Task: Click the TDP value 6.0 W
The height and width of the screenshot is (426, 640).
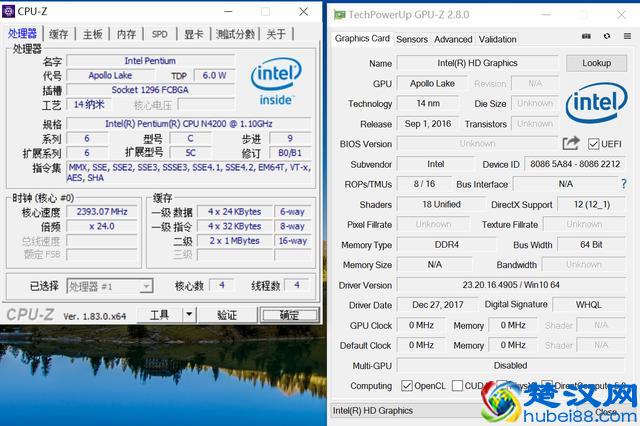Action: click(214, 75)
